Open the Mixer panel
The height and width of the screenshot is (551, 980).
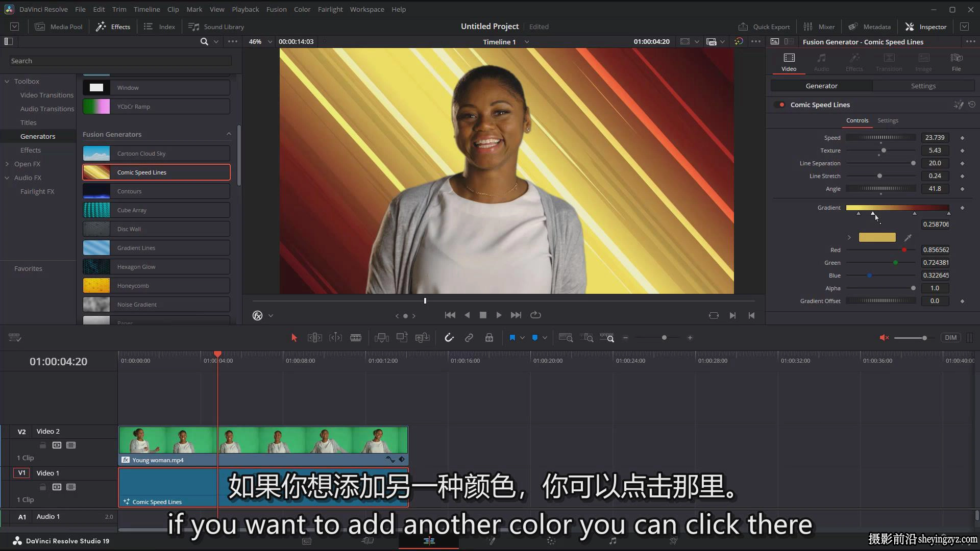(x=819, y=27)
